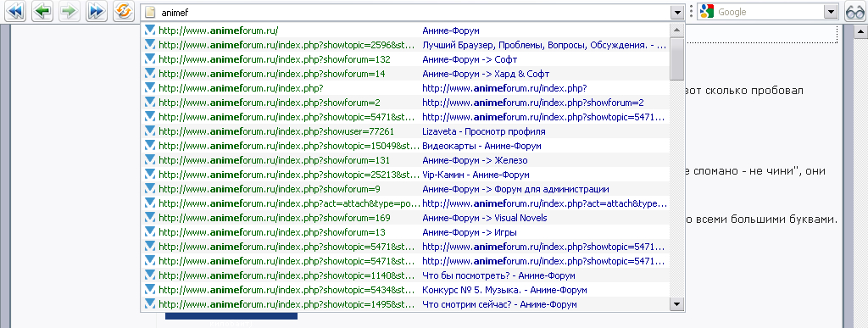Click the page icon inside the address field
The image size is (868, 328).
150,12
